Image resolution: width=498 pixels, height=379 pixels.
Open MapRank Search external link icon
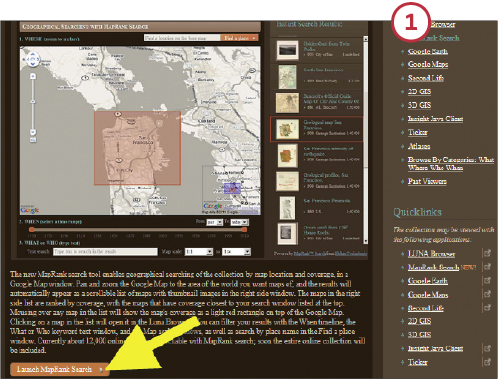pyautogui.click(x=487, y=267)
